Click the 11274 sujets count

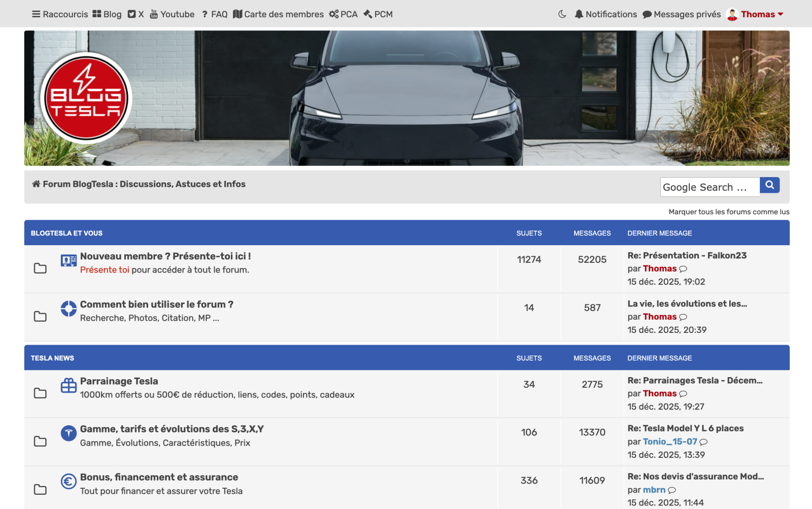(x=529, y=259)
